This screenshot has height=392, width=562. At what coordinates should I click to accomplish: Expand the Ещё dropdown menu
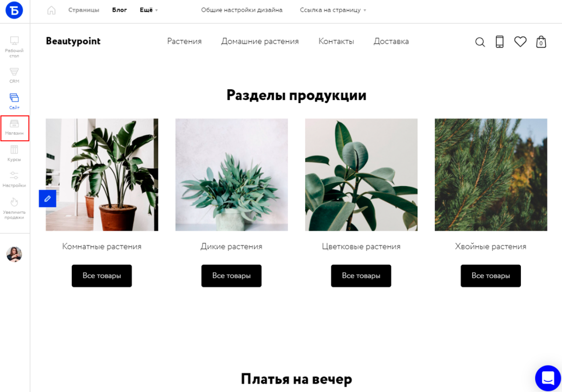149,10
